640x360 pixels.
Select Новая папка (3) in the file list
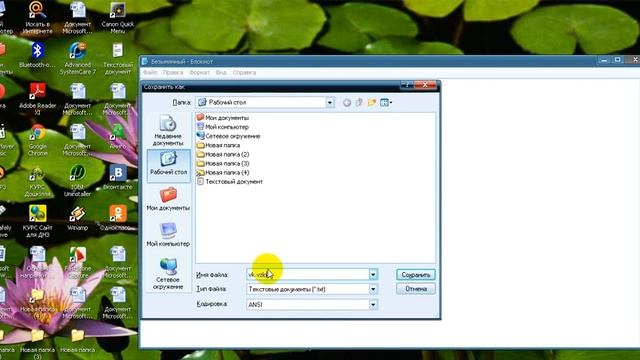click(223, 163)
